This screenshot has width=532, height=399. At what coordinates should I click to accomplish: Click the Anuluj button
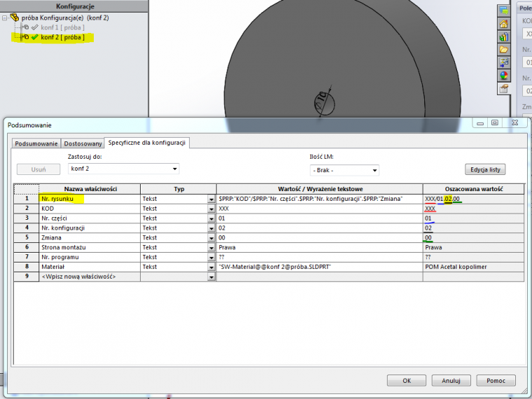(x=451, y=380)
